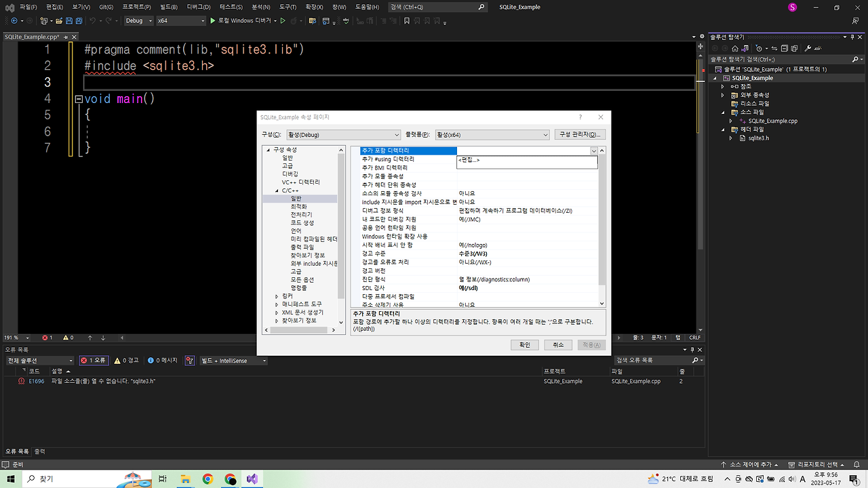
Task: Click the 취소 button in property dialog
Action: pyautogui.click(x=558, y=344)
